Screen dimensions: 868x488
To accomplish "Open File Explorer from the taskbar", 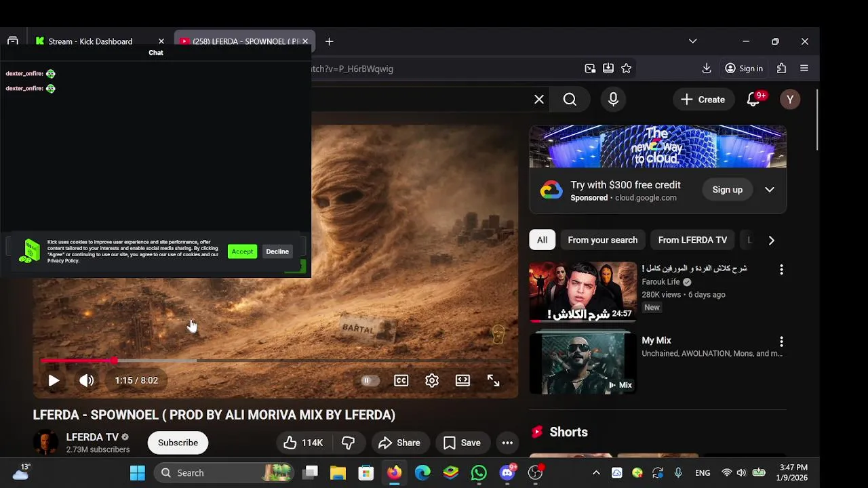I will [x=338, y=473].
